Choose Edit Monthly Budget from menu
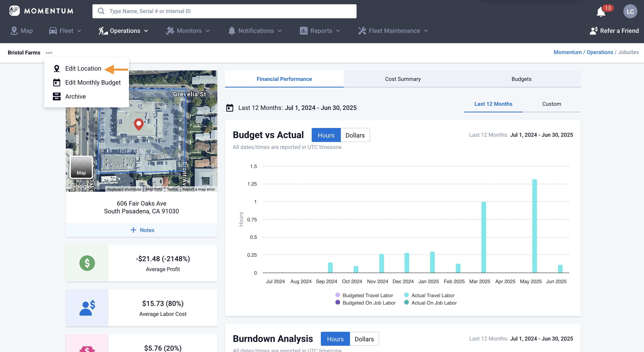 (x=93, y=82)
